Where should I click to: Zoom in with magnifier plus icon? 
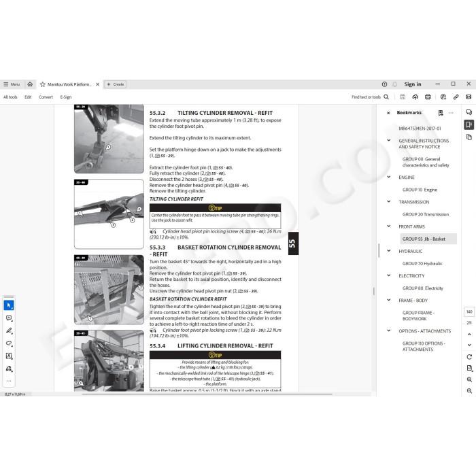(469, 379)
